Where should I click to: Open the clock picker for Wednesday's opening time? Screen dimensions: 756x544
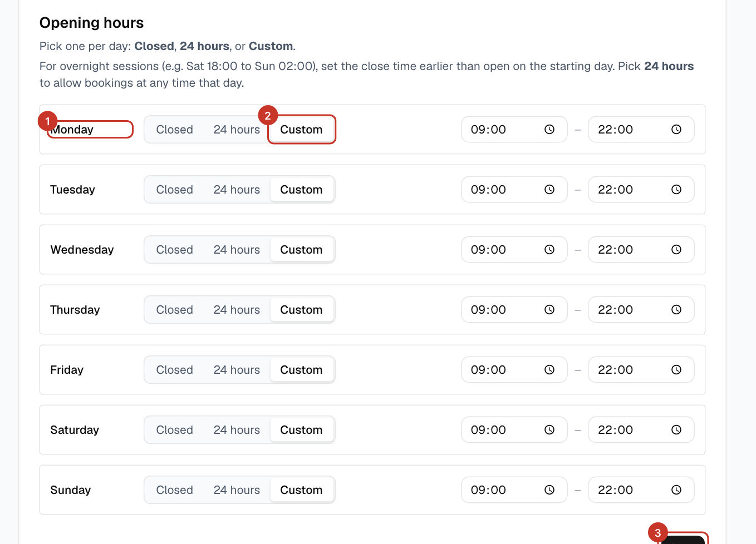click(549, 250)
